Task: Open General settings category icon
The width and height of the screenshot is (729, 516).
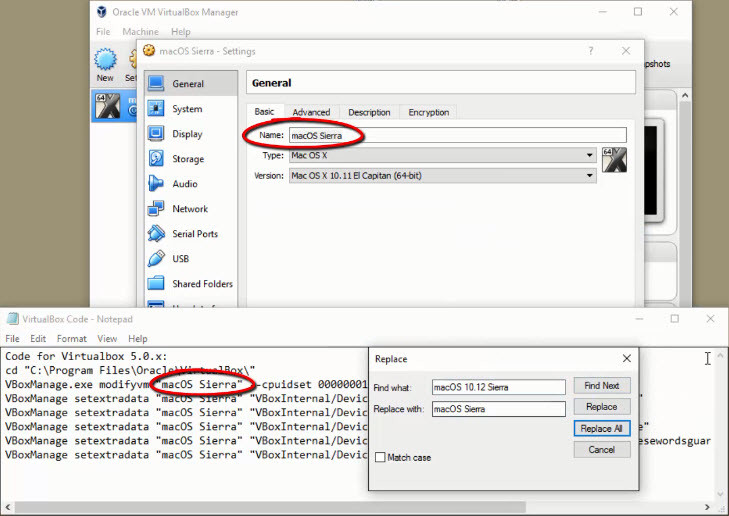Action: click(156, 84)
